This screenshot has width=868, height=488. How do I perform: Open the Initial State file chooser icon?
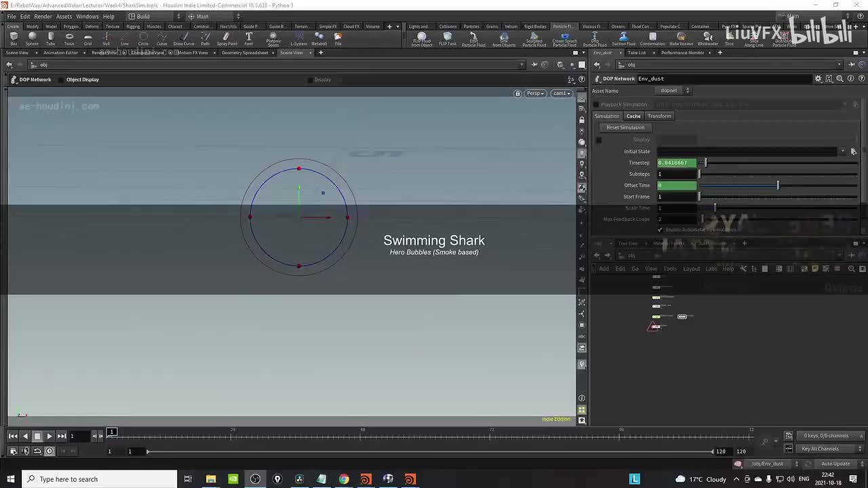(x=853, y=152)
